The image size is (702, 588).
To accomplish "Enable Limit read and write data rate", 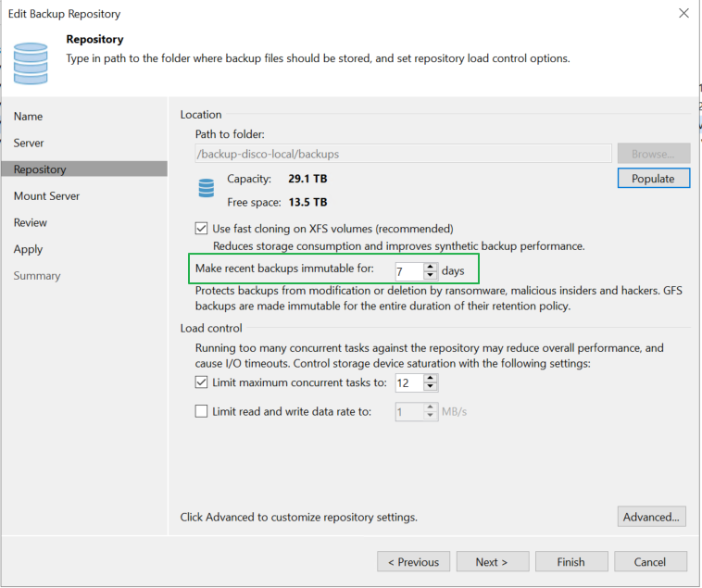I will point(201,412).
